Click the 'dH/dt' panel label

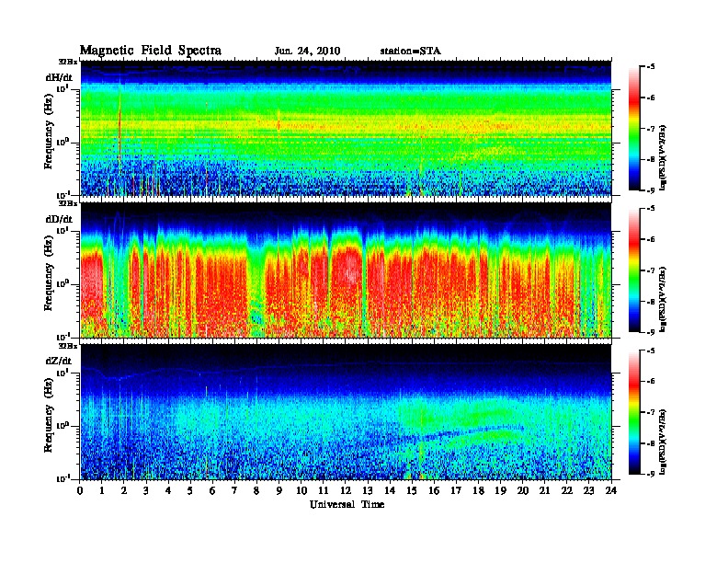[59, 77]
